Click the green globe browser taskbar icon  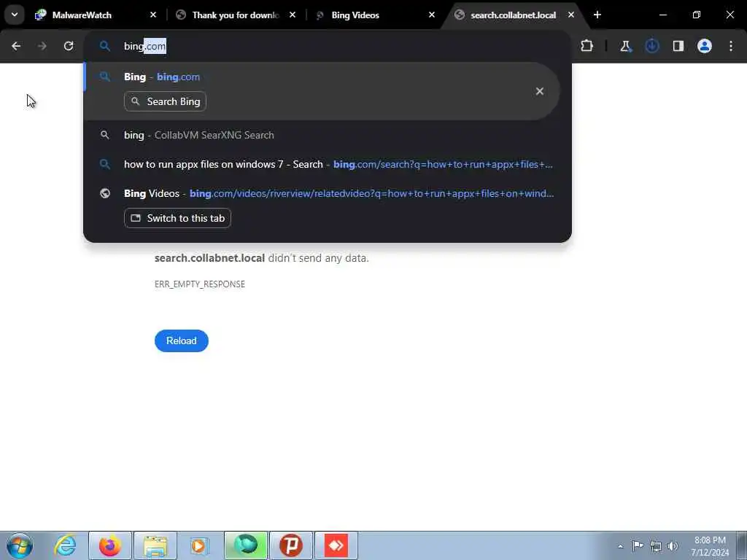click(246, 545)
